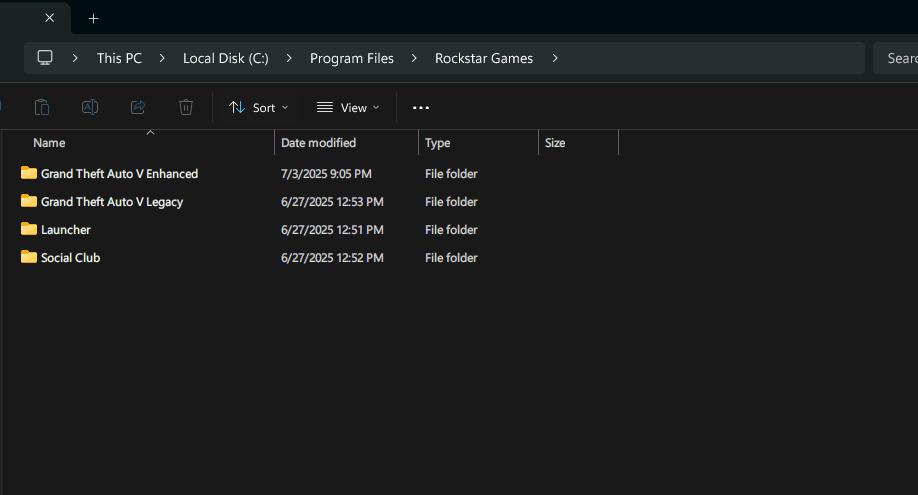
Task: Expand chevron after Program Files breadcrumb
Action: [x=414, y=58]
